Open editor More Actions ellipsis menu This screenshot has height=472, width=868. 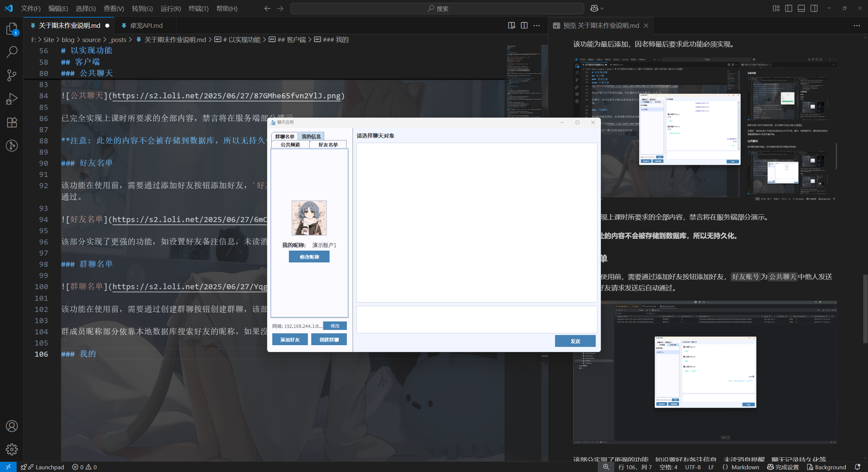click(x=537, y=25)
